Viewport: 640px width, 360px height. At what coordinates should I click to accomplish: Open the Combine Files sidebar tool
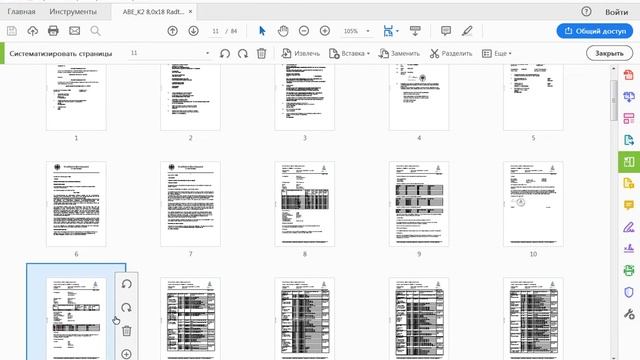tap(629, 97)
